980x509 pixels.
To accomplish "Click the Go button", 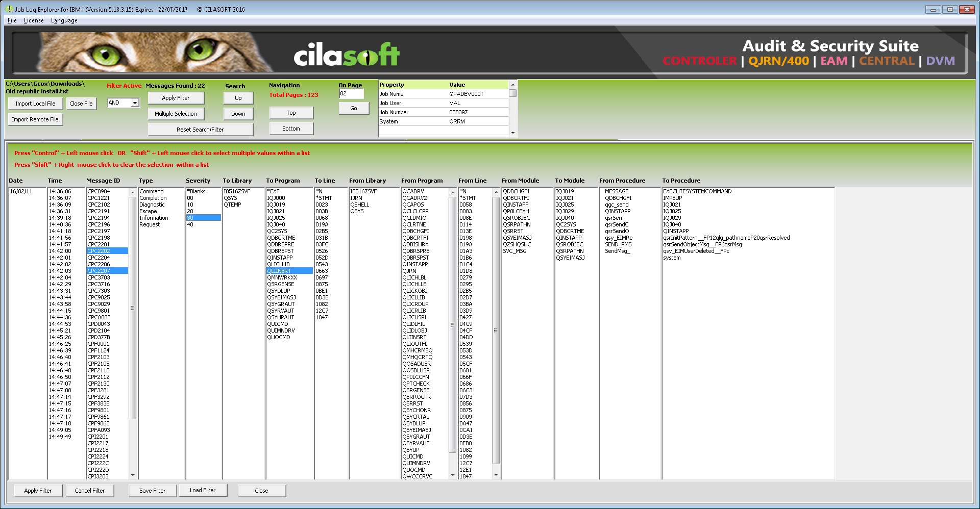I will coord(354,108).
